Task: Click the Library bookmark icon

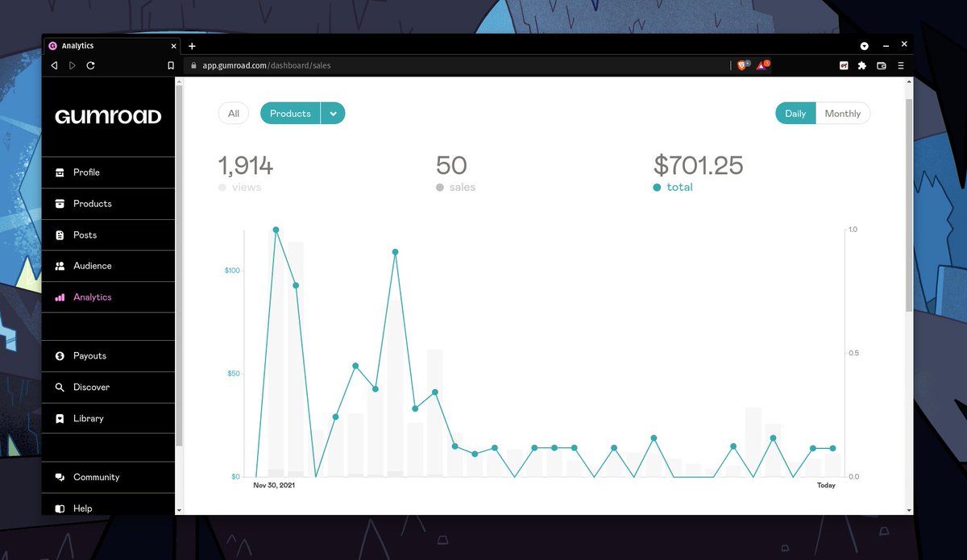Action: coord(60,419)
